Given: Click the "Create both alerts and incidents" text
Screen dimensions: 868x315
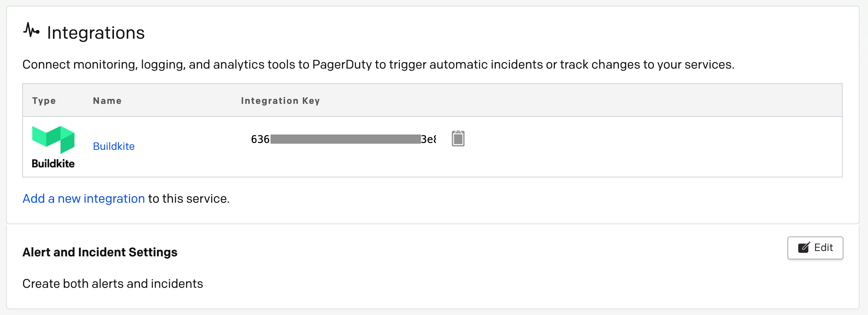Looking at the screenshot, I should 113,283.
